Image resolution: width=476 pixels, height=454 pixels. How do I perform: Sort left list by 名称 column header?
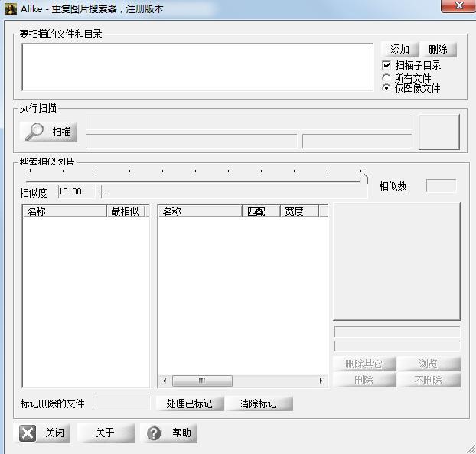(x=64, y=211)
